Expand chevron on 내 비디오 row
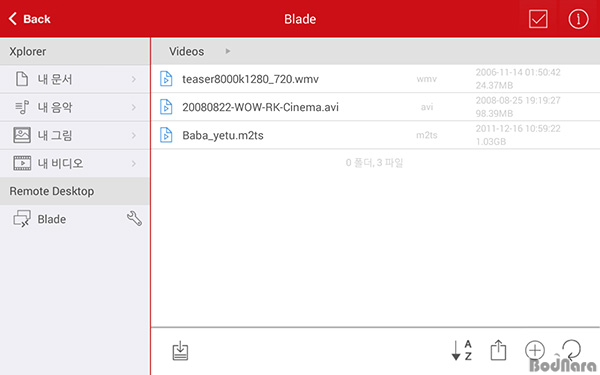Image resolution: width=600 pixels, height=375 pixels. 134,163
